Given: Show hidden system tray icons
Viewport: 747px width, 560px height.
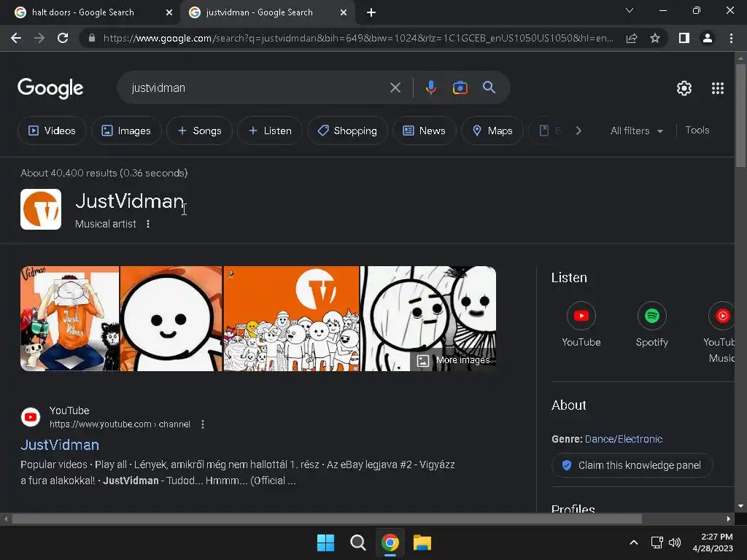Looking at the screenshot, I should [634, 542].
